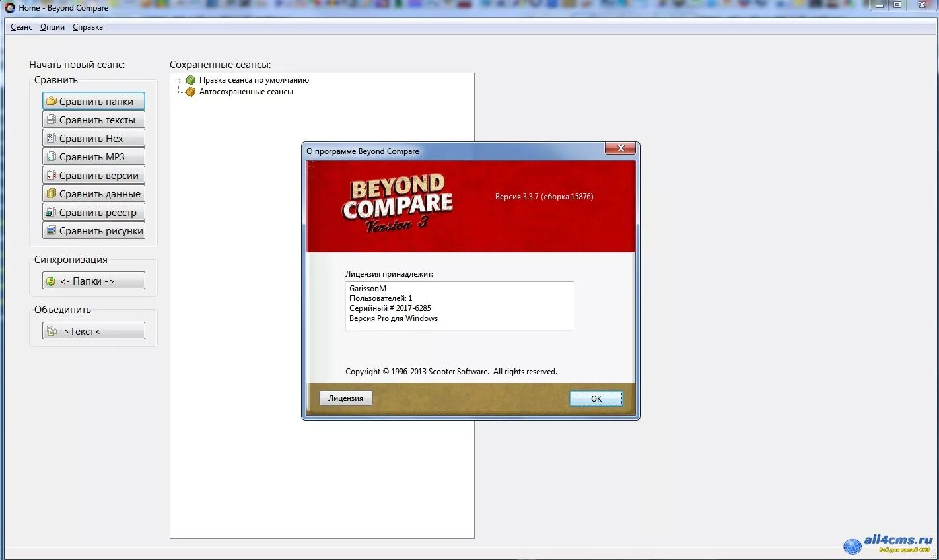Click the Сравнить MP3 music icon

click(x=51, y=157)
